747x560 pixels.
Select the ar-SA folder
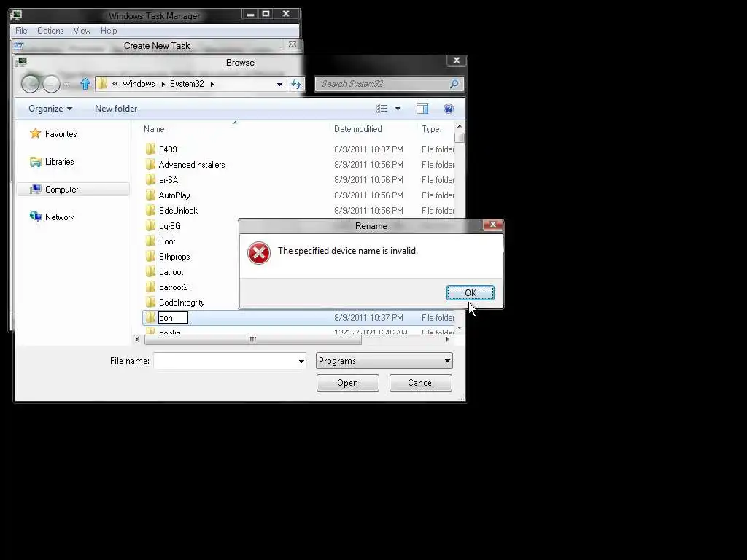tap(169, 180)
